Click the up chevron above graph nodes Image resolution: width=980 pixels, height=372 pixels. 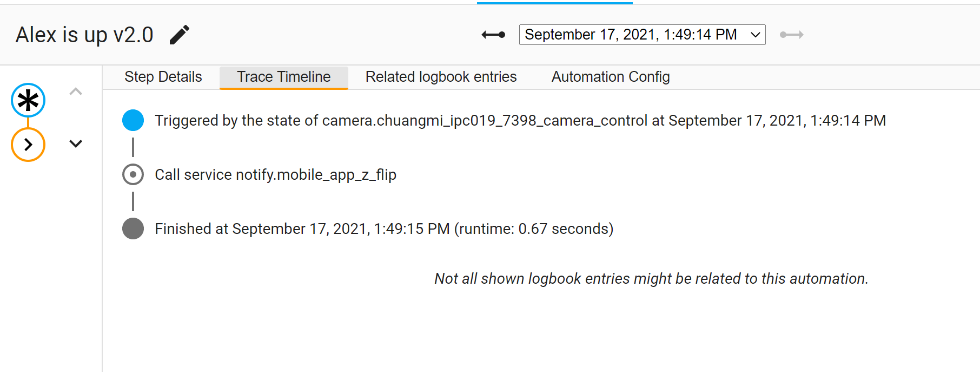click(76, 92)
